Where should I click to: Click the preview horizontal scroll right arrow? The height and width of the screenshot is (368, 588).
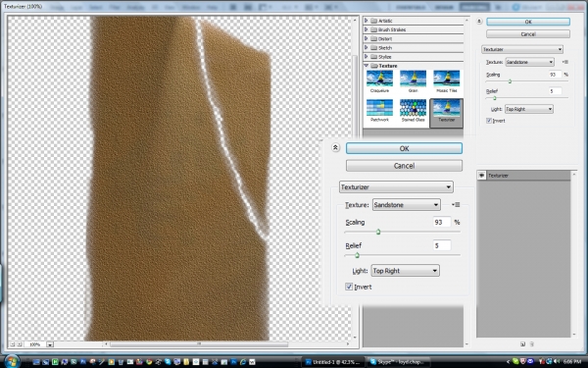(x=348, y=343)
